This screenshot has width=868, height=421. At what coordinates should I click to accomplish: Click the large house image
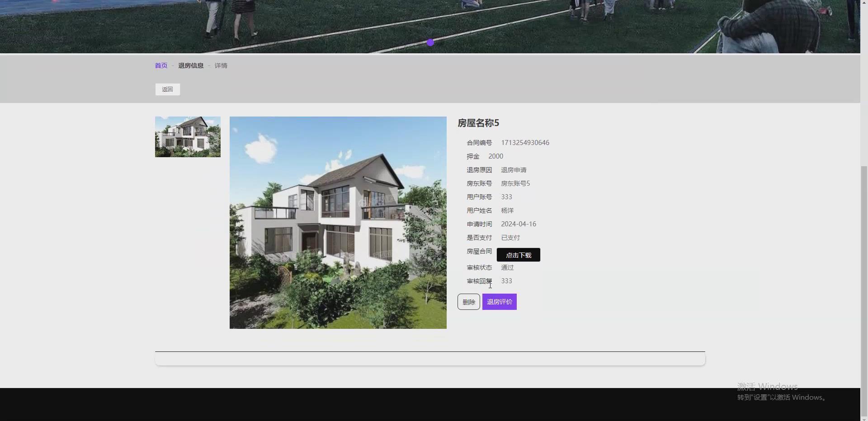pos(338,223)
